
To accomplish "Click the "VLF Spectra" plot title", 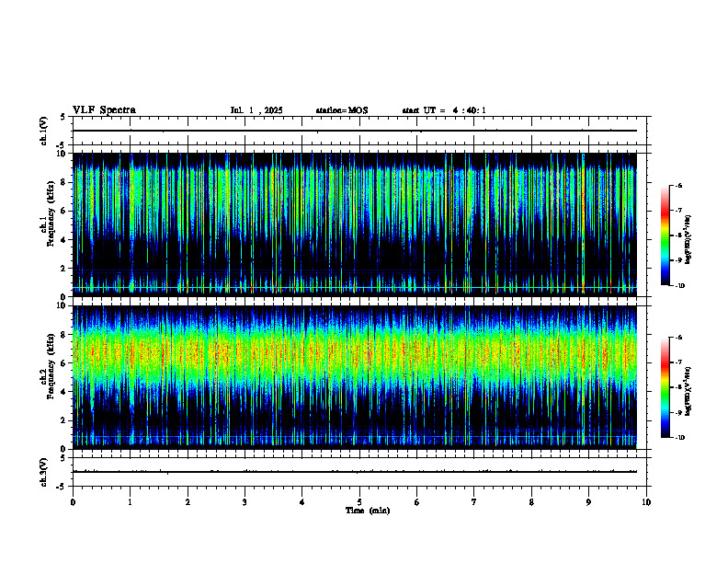I will 104,110.
